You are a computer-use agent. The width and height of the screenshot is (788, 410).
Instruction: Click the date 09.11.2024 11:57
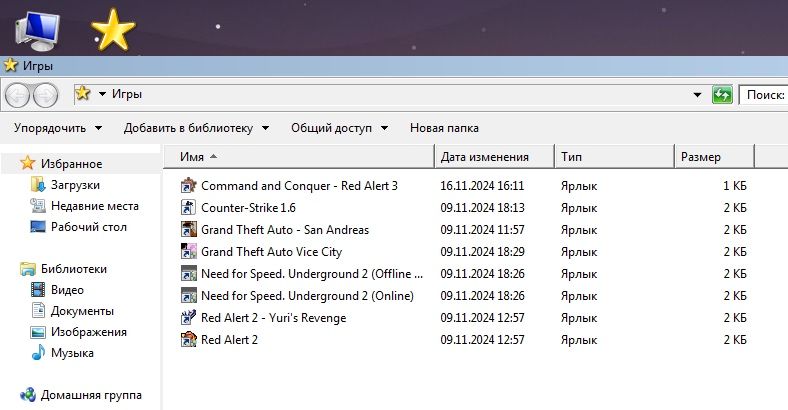(482, 230)
